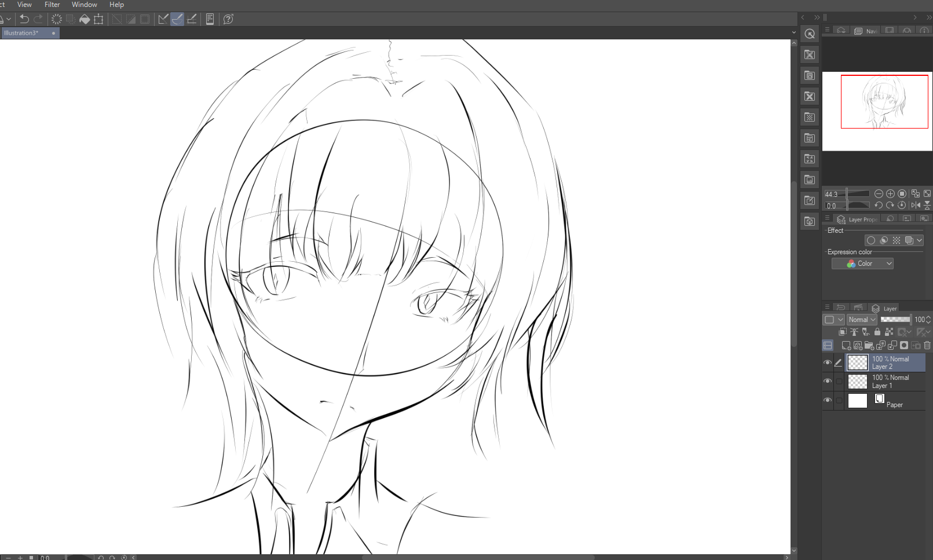933x560 pixels.
Task: Zoom in using Navigator plus icon
Action: [x=890, y=193]
